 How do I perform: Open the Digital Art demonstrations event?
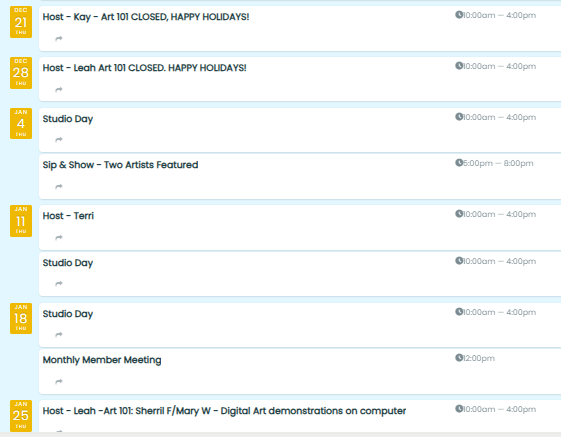click(224, 411)
